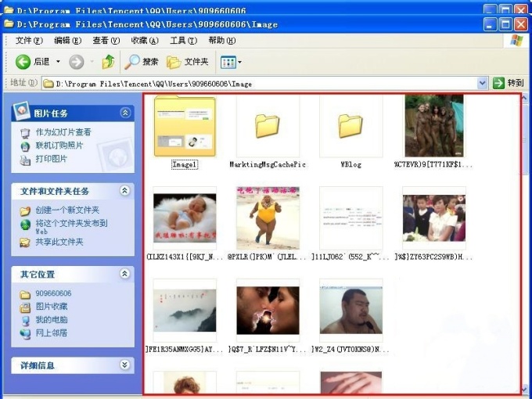
Task: Select the (ILKZ143X1{[9KJ_N... baby image thumbnail
Action: [x=185, y=217]
